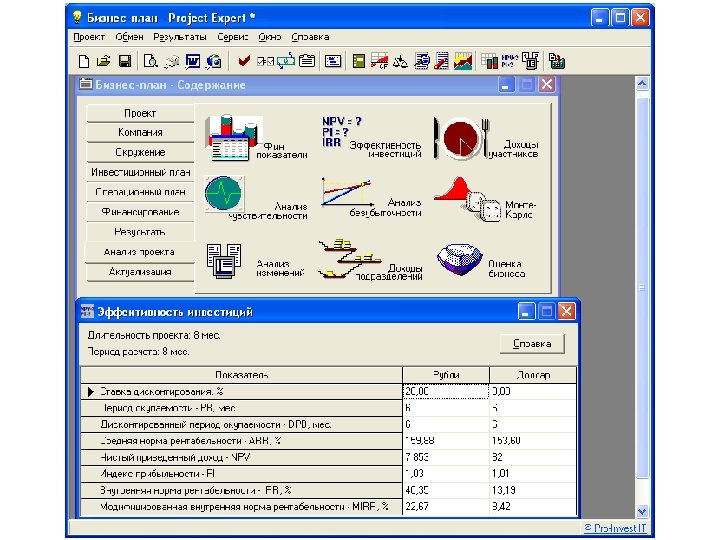Click the Доллар column header
Image resolution: width=720 pixels, height=540 pixels.
[x=533, y=375]
